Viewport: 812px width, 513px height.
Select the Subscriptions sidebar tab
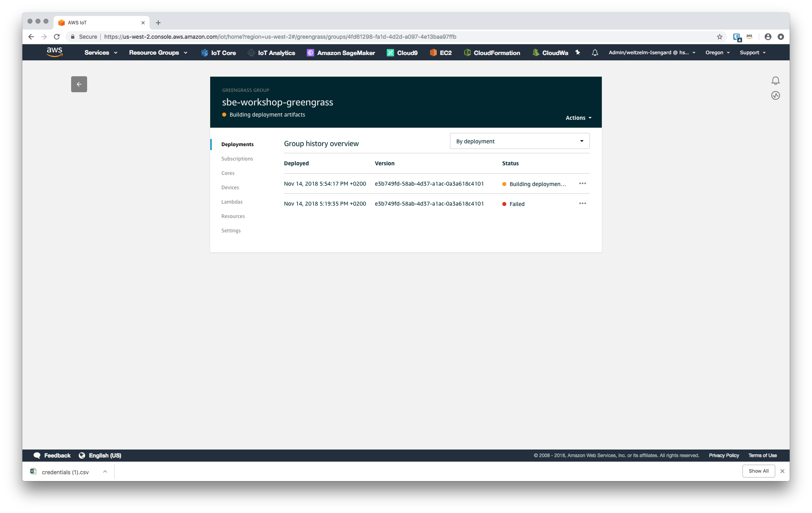(237, 159)
